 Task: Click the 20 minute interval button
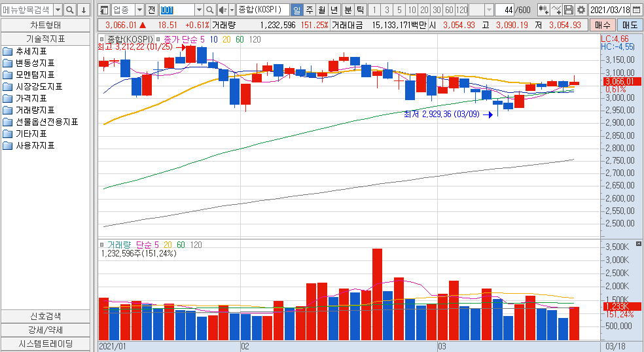click(x=424, y=10)
